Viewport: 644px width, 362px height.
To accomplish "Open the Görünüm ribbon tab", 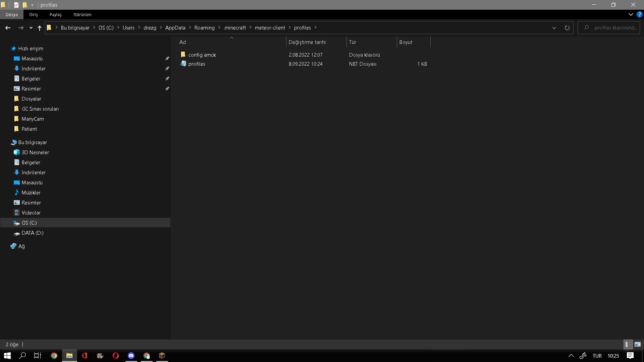I will click(83, 14).
